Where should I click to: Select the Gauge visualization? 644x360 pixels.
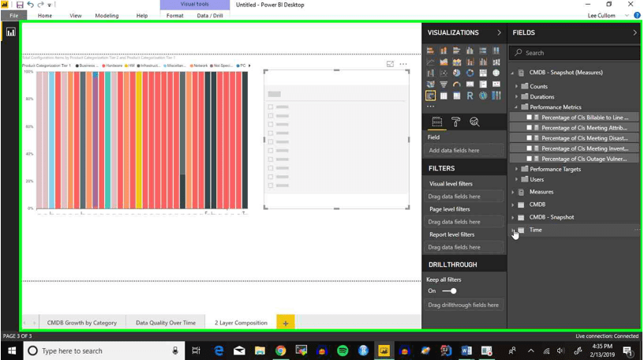(457, 84)
